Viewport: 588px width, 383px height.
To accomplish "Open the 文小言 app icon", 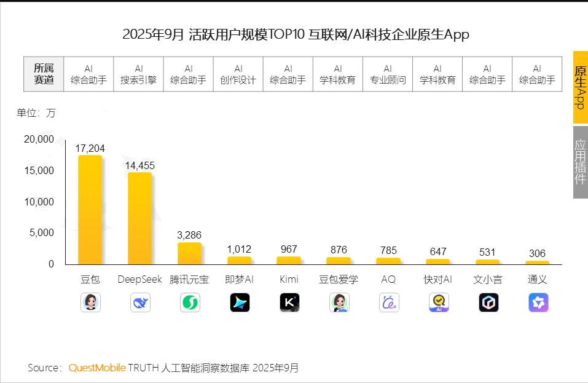I will point(488,302).
